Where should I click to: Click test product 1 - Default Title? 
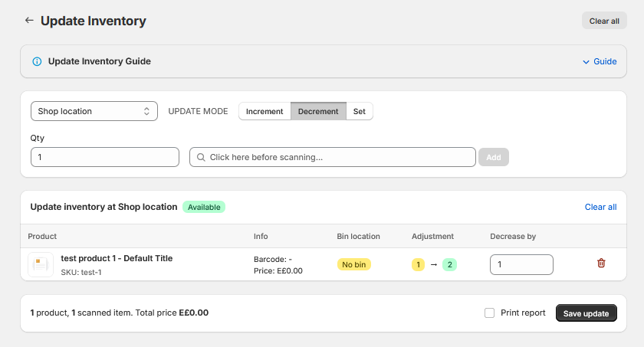pyautogui.click(x=117, y=258)
